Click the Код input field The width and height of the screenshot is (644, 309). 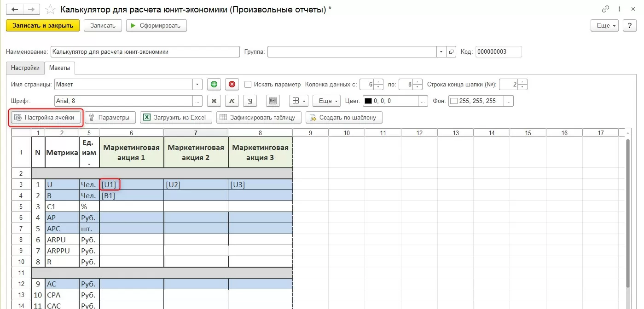[499, 52]
